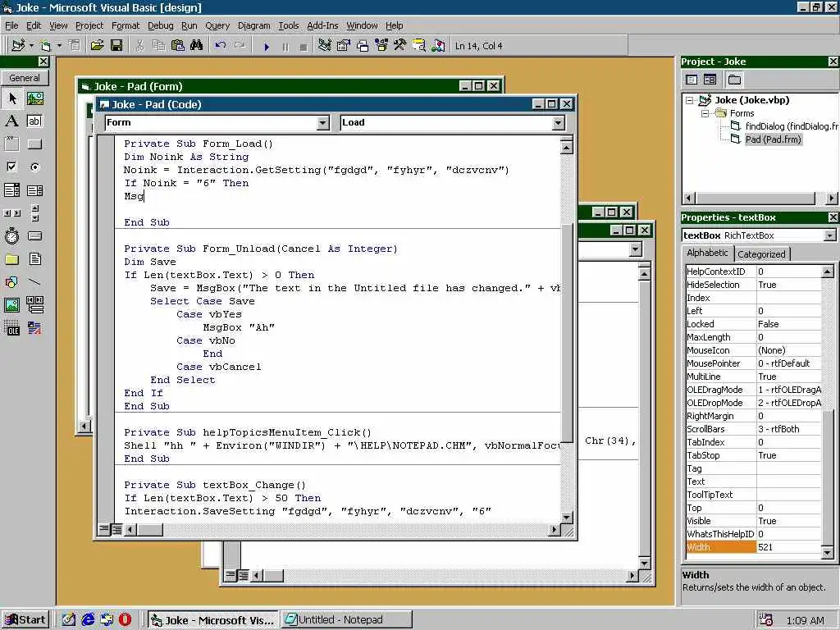Open the Add Project dropdown arrow
Image resolution: width=840 pixels, height=630 pixels.
click(x=31, y=46)
